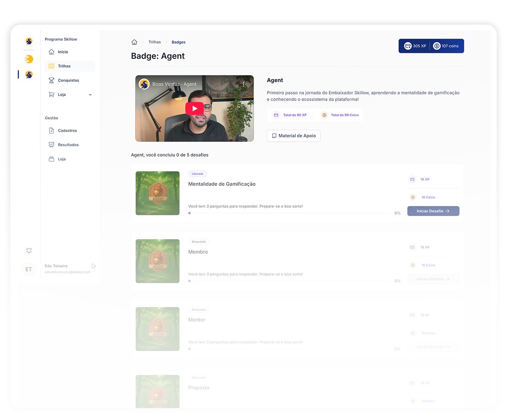Click the 18 XP icon in Membro card
The height and width of the screenshot is (420, 508).
coord(412,247)
